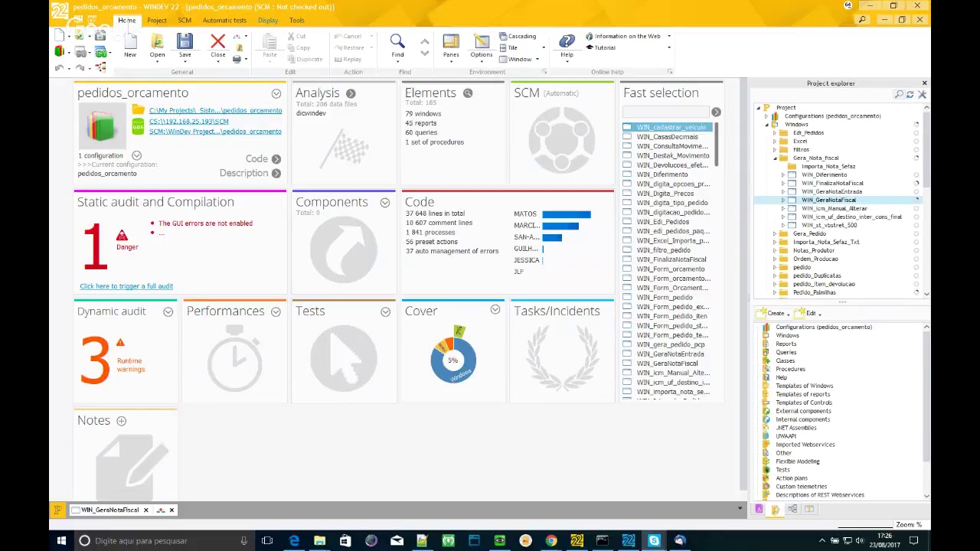
Task: Open the SCM:\WinDev Project path link
Action: point(215,132)
